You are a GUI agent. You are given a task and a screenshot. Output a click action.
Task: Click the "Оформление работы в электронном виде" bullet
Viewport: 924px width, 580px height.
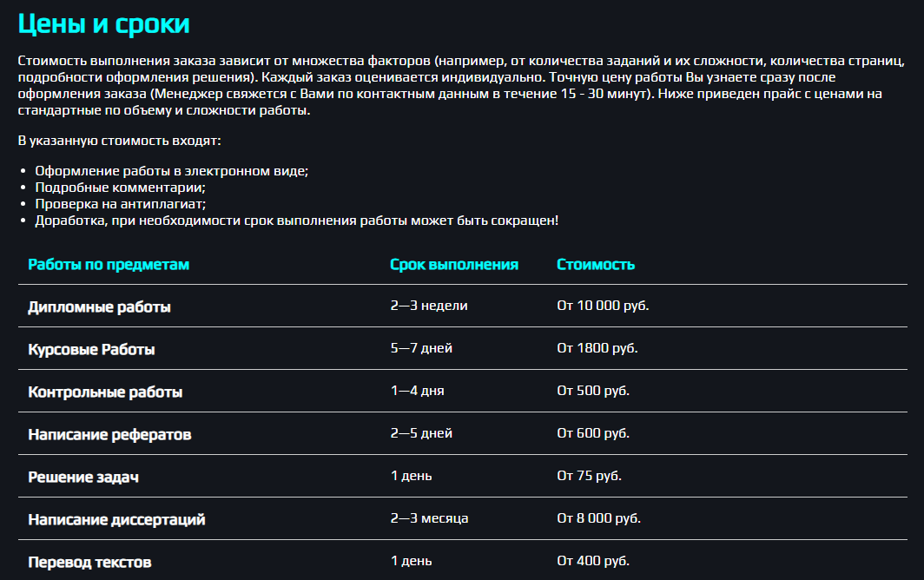tap(171, 171)
